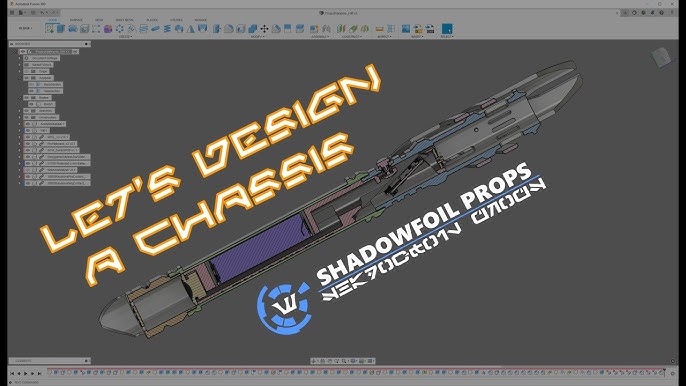Click the purple Create Form icon
This screenshot has height=386, width=686.
click(108, 29)
